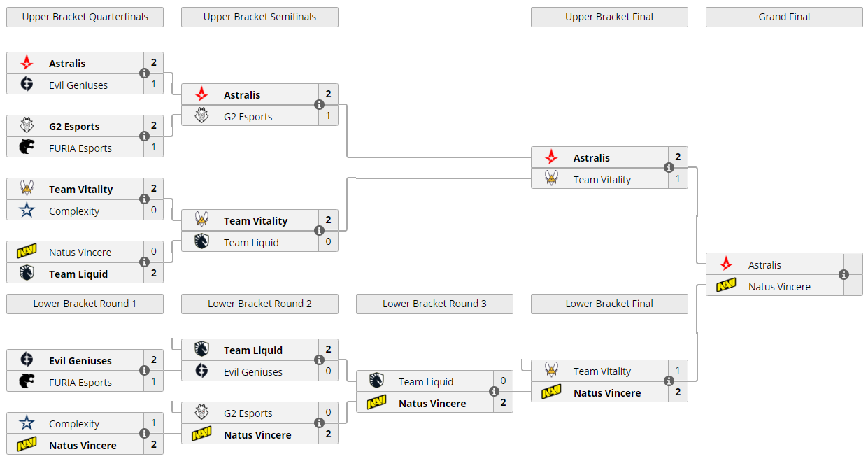Click the Lower Bracket Round 2 header
Viewport: 868px width, 461px height.
tap(259, 304)
